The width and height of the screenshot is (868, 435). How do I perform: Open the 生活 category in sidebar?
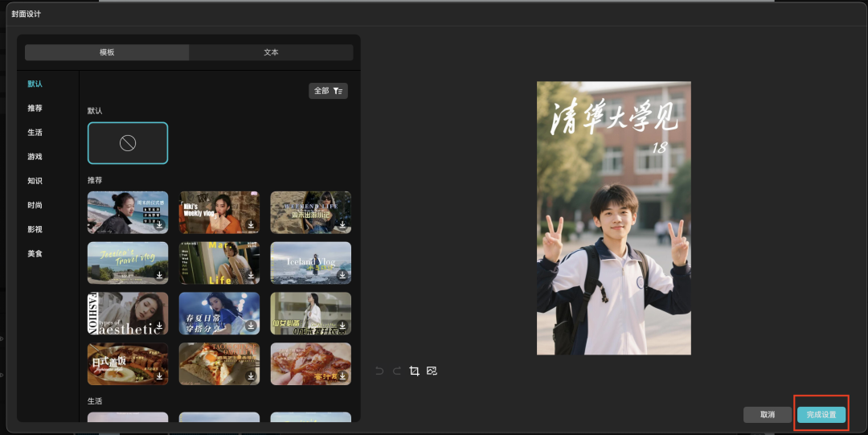(35, 133)
